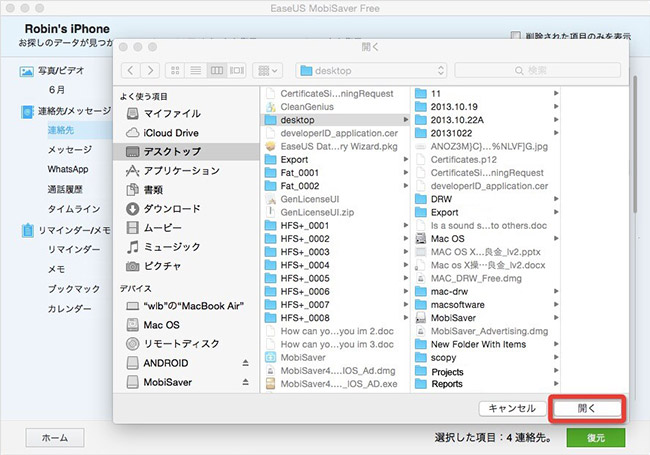Select Mac OS device in sidebar
The height and width of the screenshot is (455, 650).
(x=186, y=325)
